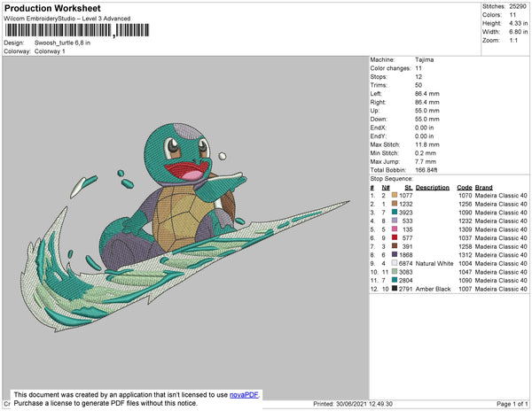Select the light green swatch for thread 3083
This screenshot has height=411, width=532.
(x=395, y=271)
